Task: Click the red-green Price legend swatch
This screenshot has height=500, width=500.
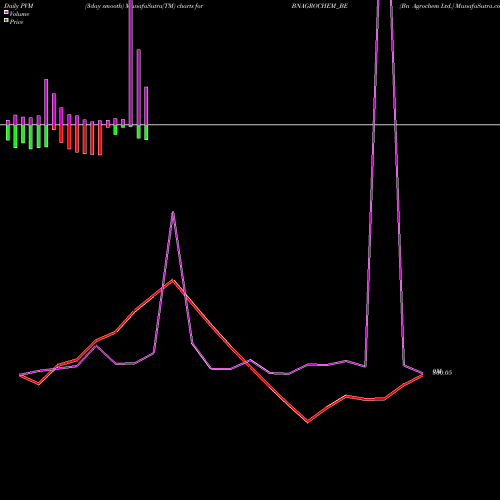Action: (6, 21)
